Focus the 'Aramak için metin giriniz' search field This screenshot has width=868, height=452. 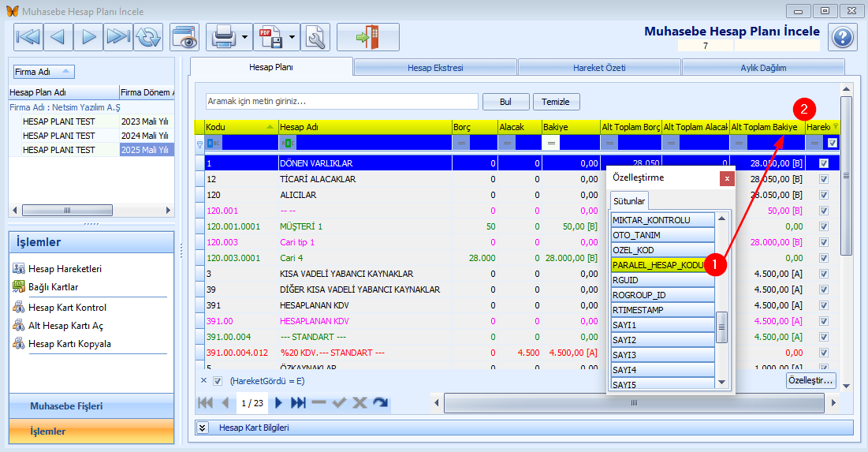341,102
